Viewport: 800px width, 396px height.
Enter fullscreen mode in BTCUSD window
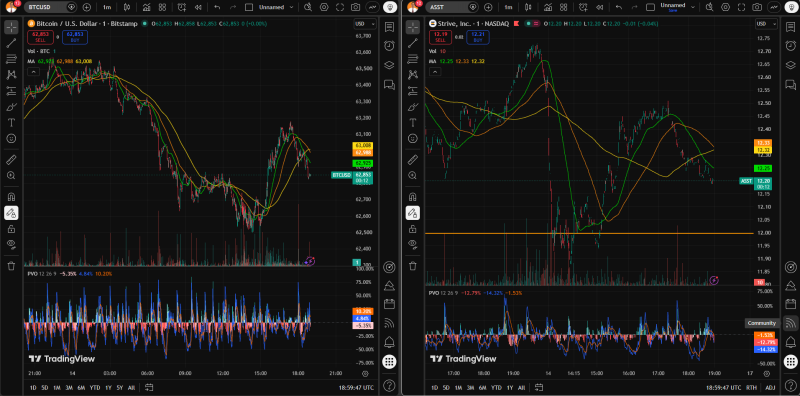click(339, 7)
